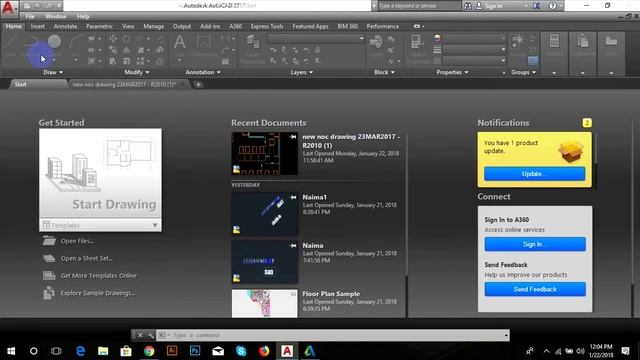The width and height of the screenshot is (640, 360).
Task: Expand the Draw panel dropdown
Action: click(53, 72)
